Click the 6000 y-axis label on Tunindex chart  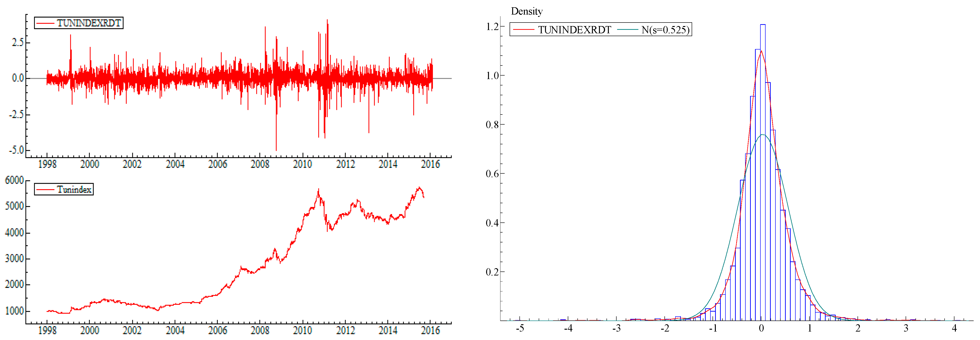15,180
